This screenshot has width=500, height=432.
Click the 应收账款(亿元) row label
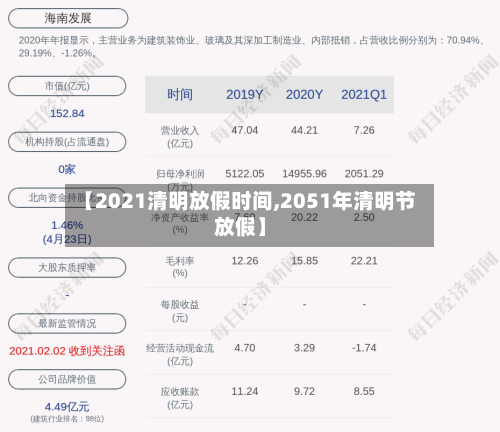pyautogui.click(x=180, y=398)
